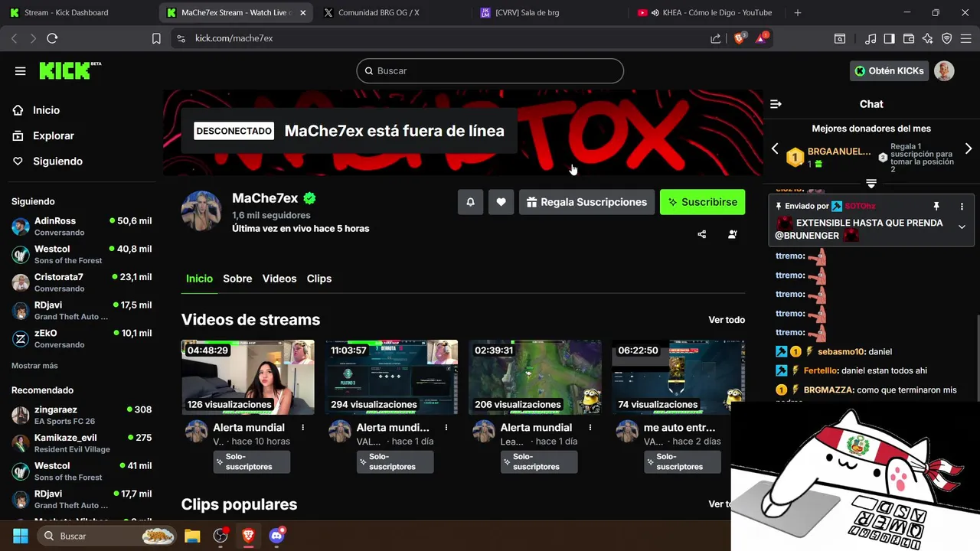
Task: Open the Clips tab
Action: coord(319,279)
